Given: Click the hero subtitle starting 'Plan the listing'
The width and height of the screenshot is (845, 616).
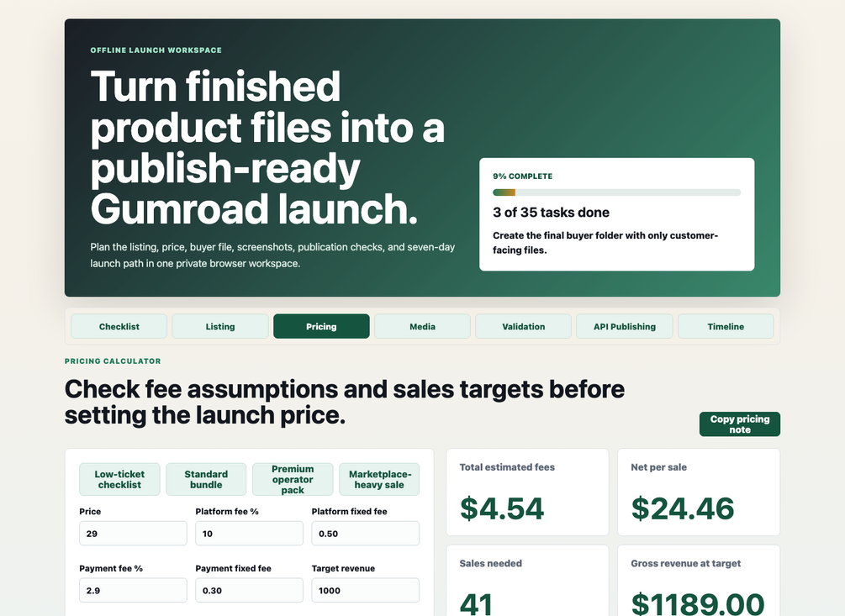Looking at the screenshot, I should click(272, 255).
